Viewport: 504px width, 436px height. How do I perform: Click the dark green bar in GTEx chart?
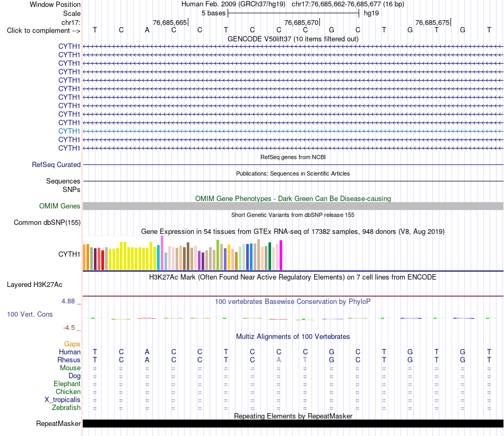tap(270, 256)
